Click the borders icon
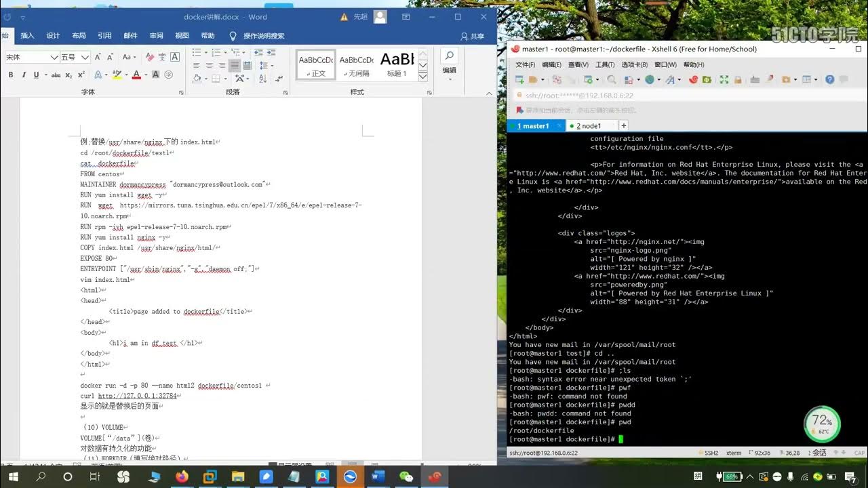 (x=216, y=79)
